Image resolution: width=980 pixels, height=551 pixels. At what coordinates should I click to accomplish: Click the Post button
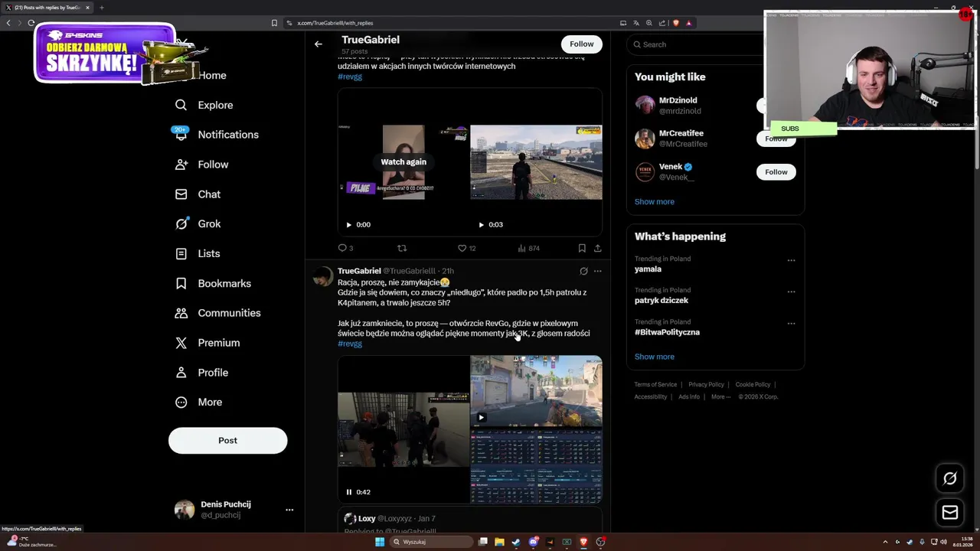click(x=227, y=441)
